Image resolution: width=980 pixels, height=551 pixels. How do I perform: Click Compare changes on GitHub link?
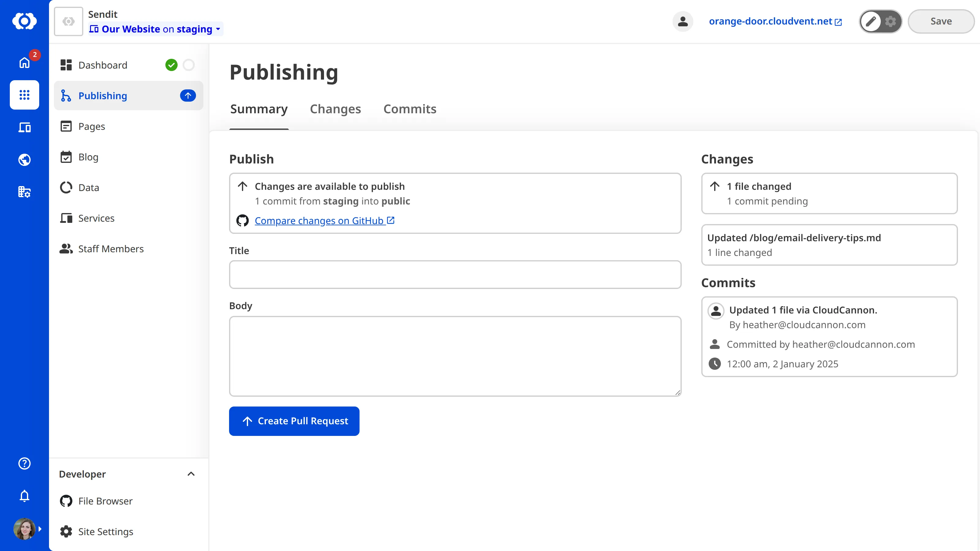(x=325, y=220)
